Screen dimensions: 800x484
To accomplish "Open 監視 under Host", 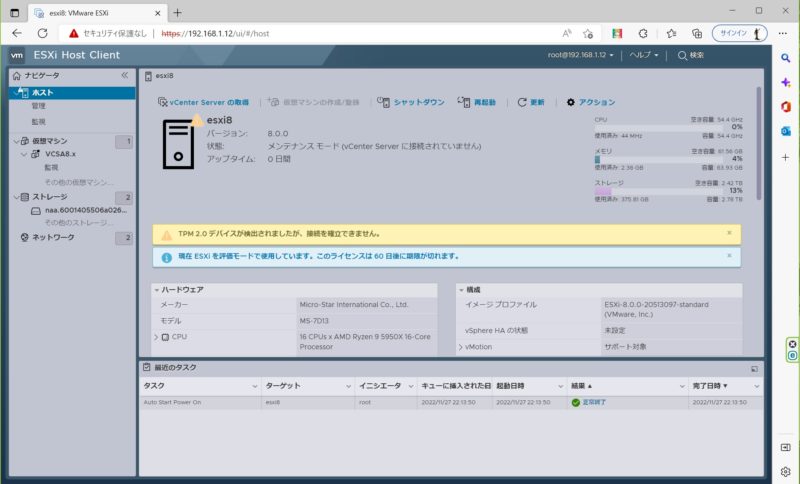I will click(x=38, y=121).
